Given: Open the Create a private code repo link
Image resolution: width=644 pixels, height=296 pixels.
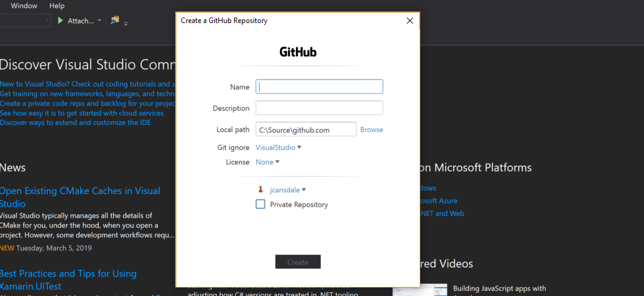Looking at the screenshot, I should pos(88,103).
